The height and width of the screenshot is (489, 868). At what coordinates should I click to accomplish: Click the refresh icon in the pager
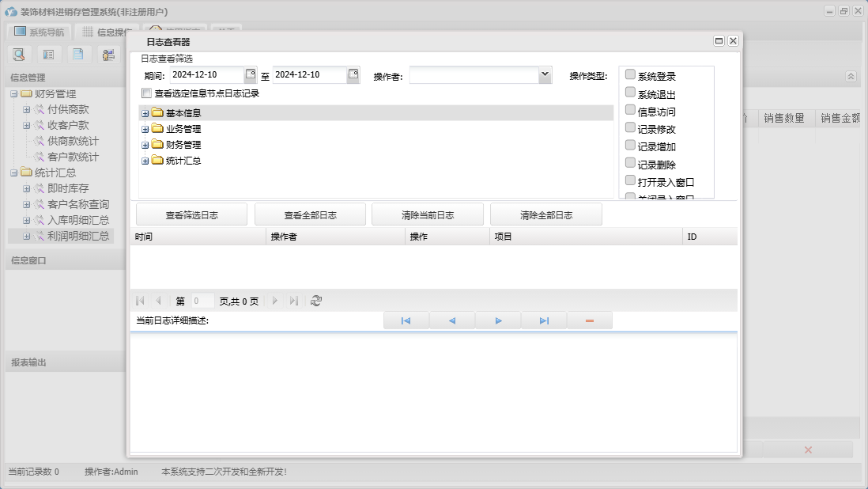click(316, 301)
